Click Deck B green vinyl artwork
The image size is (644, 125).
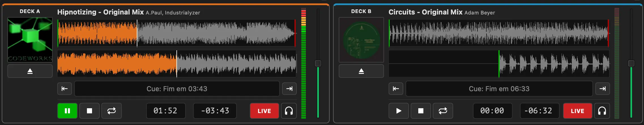click(361, 40)
